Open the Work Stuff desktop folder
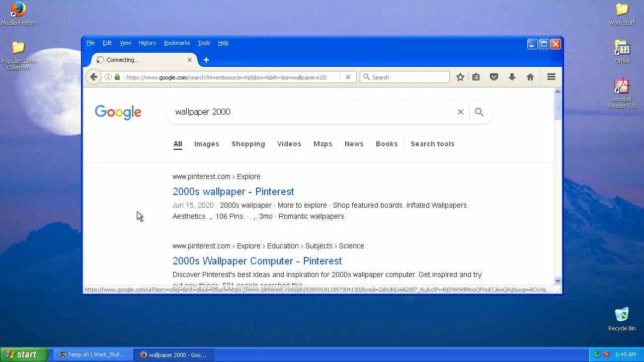Screen dimensions: 644x362 [622, 14]
